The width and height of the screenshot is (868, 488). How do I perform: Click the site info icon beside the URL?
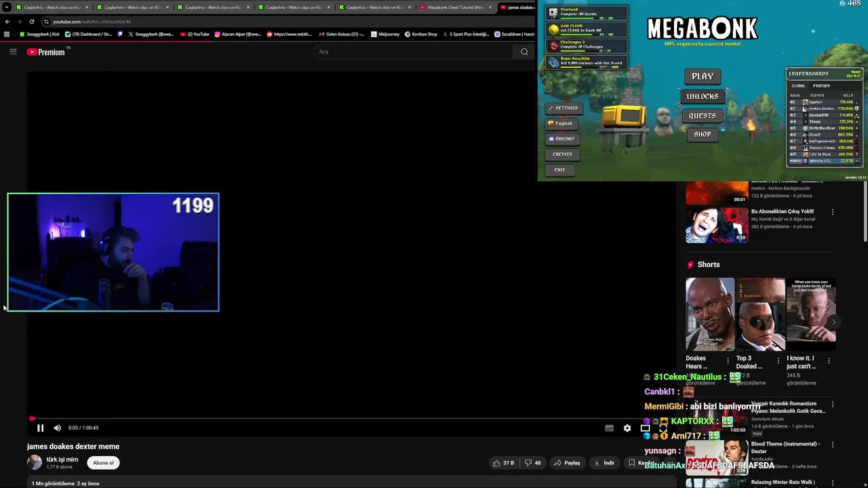point(46,22)
